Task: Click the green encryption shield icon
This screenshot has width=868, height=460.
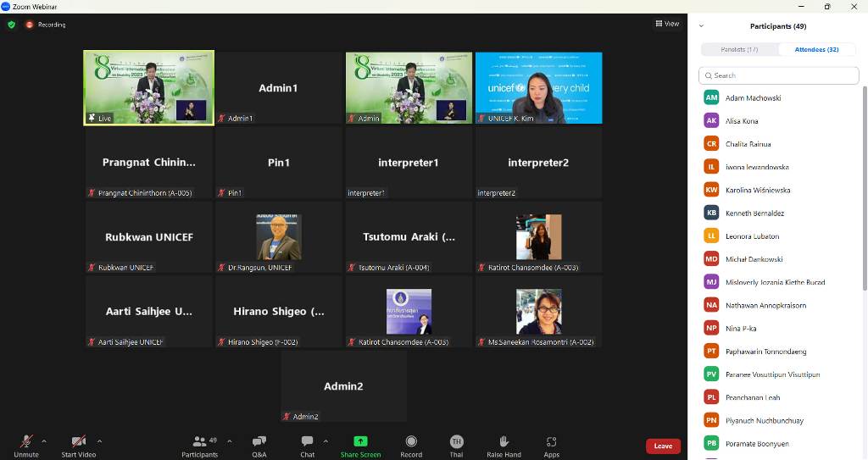Action: coord(12,25)
